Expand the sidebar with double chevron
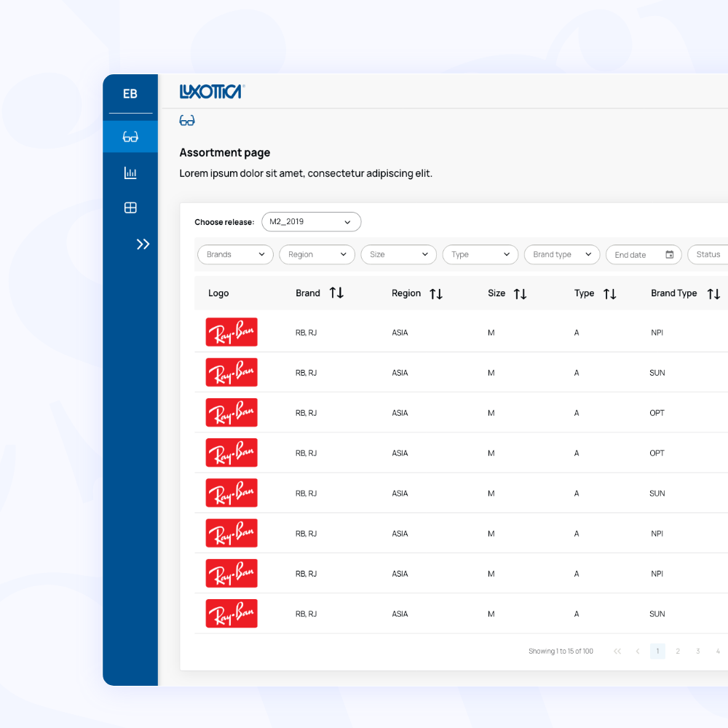The height and width of the screenshot is (728, 728). pyautogui.click(x=143, y=244)
